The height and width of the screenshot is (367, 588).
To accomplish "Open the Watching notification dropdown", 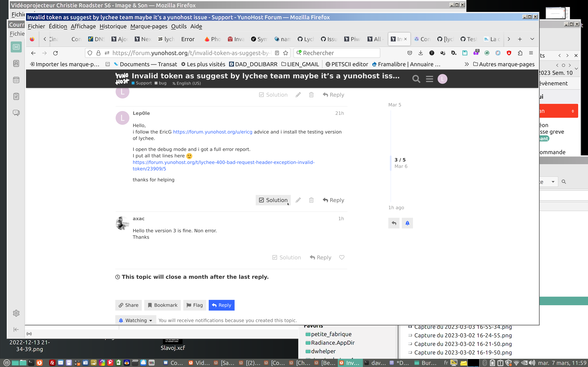I will [136, 320].
